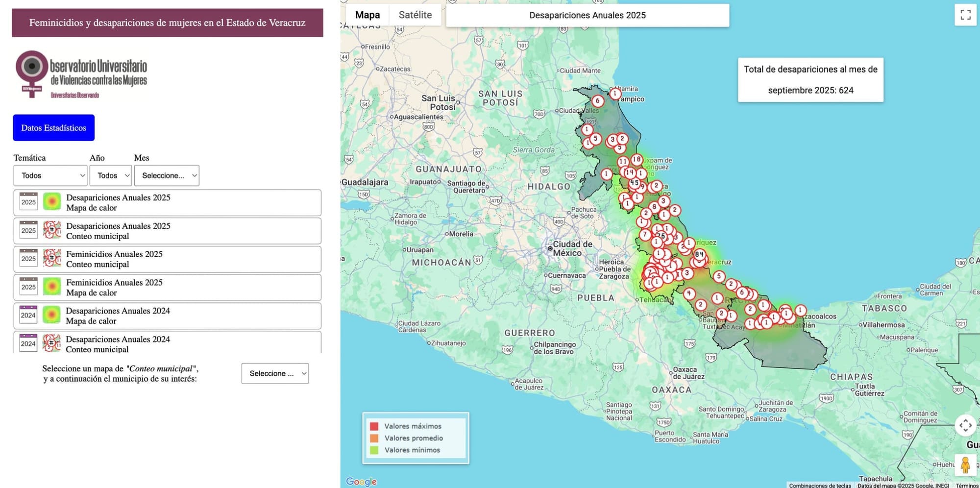Click heat map icon for Feminicidios Anuales 2025
Viewport: 980px width, 488px height.
point(52,287)
